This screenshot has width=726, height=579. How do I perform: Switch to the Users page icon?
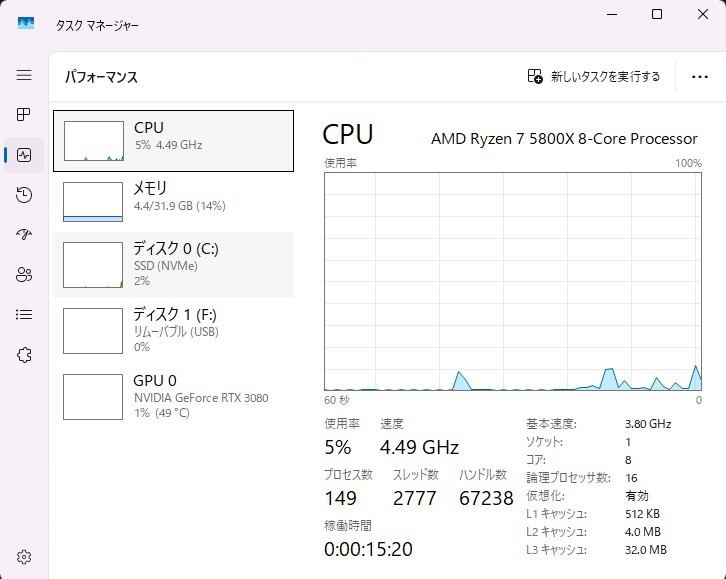pyautogui.click(x=24, y=275)
